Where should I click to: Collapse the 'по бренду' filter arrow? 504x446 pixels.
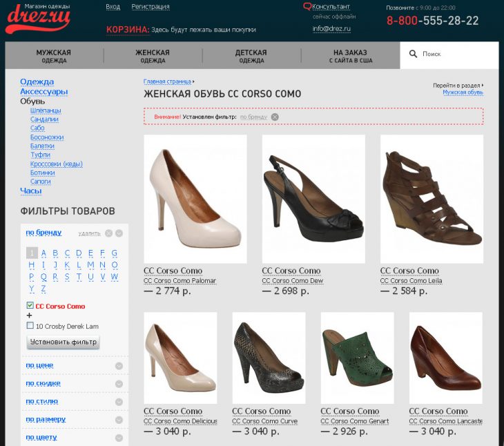[x=119, y=233]
